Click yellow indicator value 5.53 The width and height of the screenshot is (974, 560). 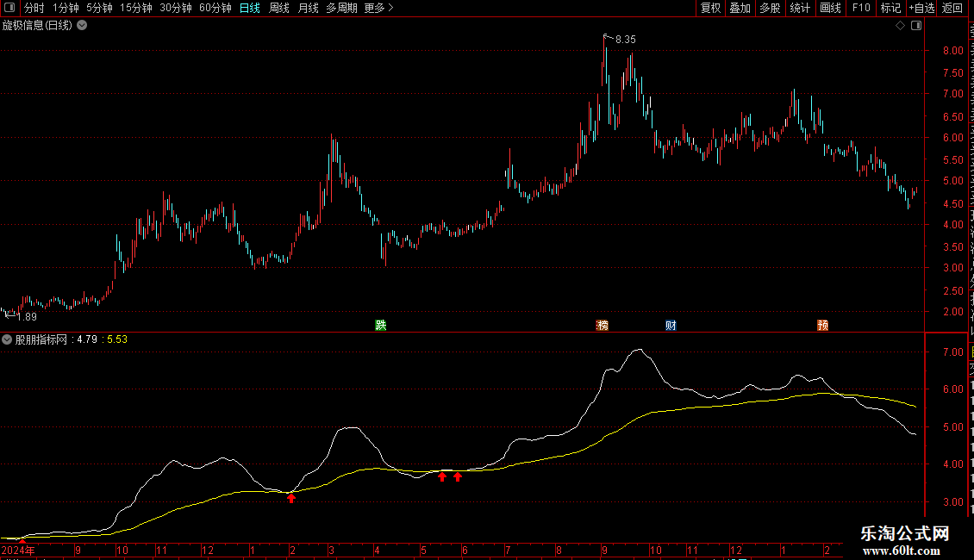[116, 339]
